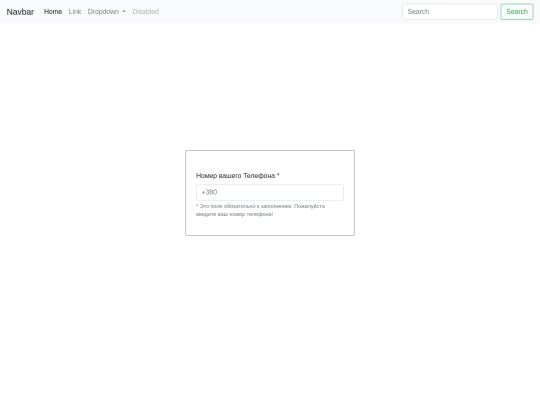The width and height of the screenshot is (540, 405).
Task: Click the green Search button
Action: 517,12
